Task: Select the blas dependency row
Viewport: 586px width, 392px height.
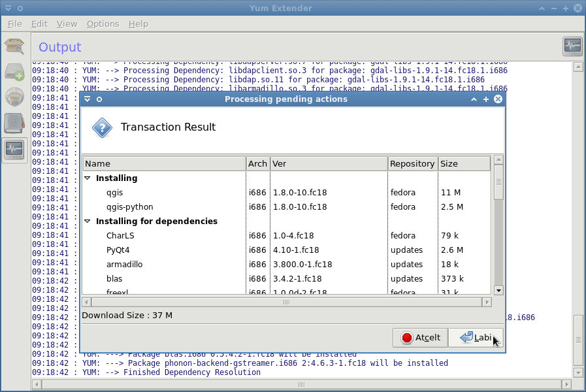Action: click(x=287, y=279)
